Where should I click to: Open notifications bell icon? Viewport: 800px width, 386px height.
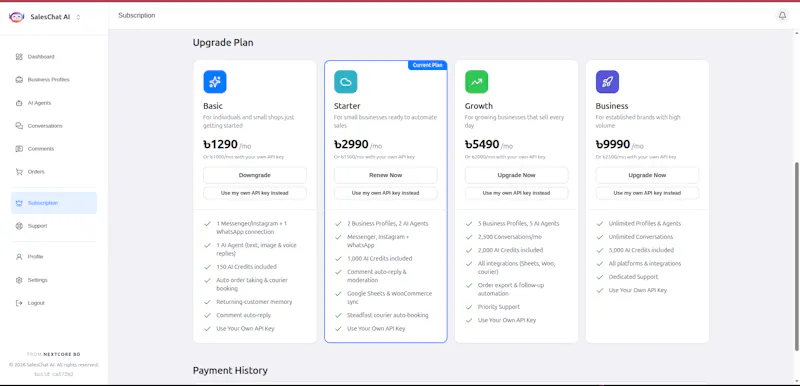point(782,16)
